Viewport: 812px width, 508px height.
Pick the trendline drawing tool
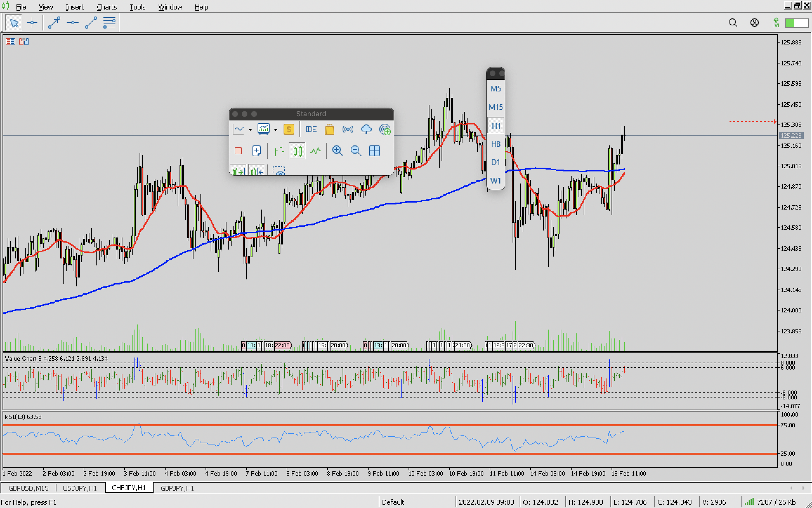(x=91, y=23)
